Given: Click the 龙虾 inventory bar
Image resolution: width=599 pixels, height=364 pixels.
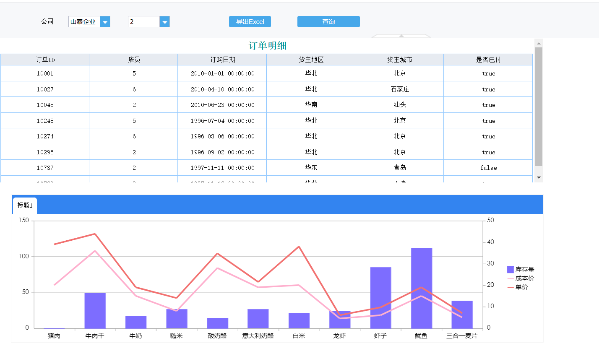Looking at the screenshot, I should coord(340,320).
